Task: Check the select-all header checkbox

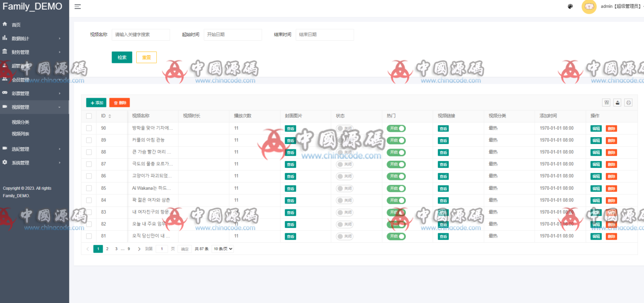Action: pos(89,116)
